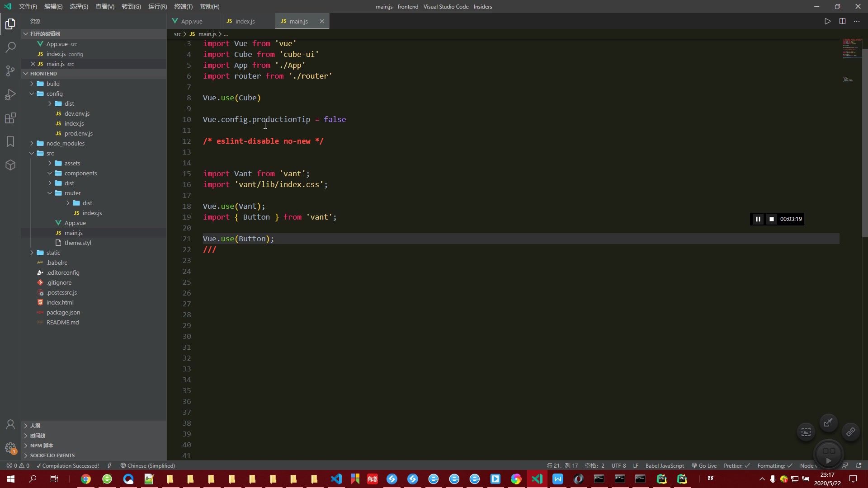This screenshot has height=488, width=868.
Task: Open the 终端(T) menu
Action: click(183, 6)
